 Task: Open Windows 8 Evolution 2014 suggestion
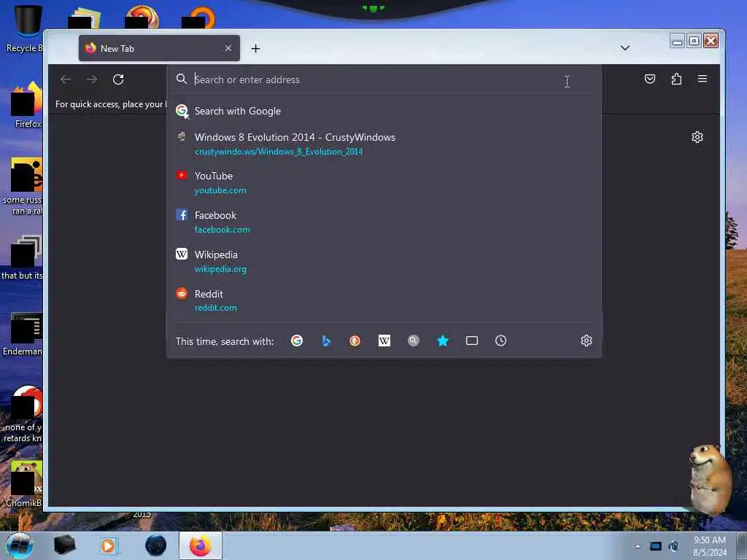384,144
